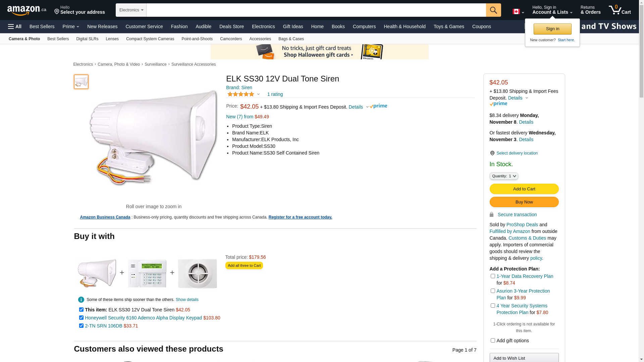The width and height of the screenshot is (644, 362).
Task: Expand the Prime navigation dropdown
Action: point(71,26)
